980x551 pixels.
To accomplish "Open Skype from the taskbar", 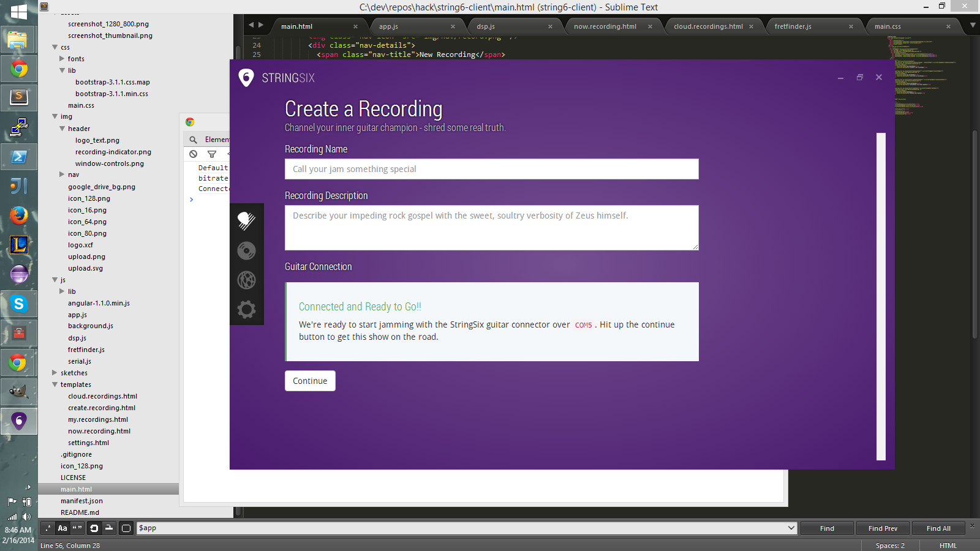I will pos(18,304).
